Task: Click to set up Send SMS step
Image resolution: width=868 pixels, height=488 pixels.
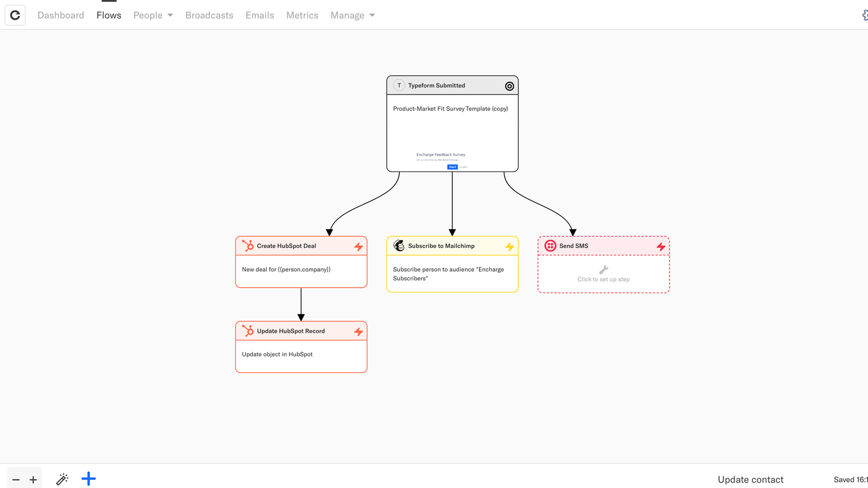Action: [603, 274]
